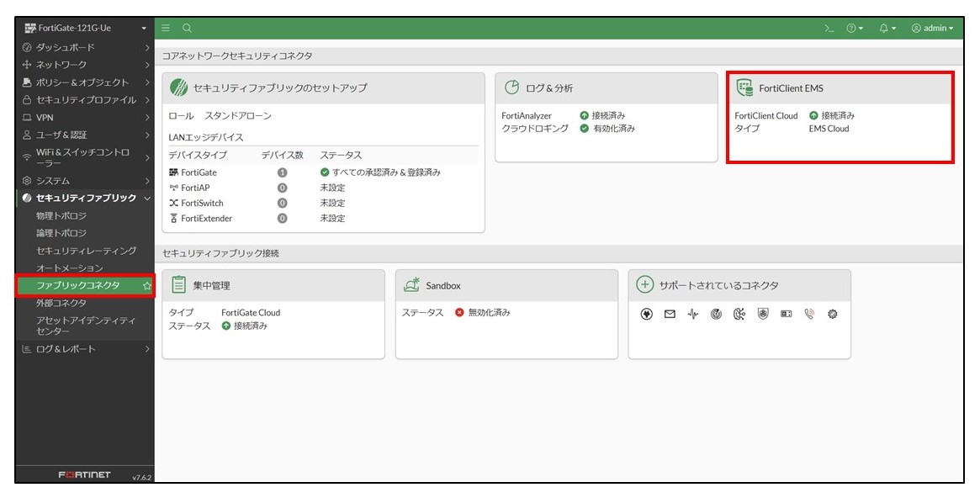Open the notification bell dropdown
This screenshot has height=498, width=980.
887,28
